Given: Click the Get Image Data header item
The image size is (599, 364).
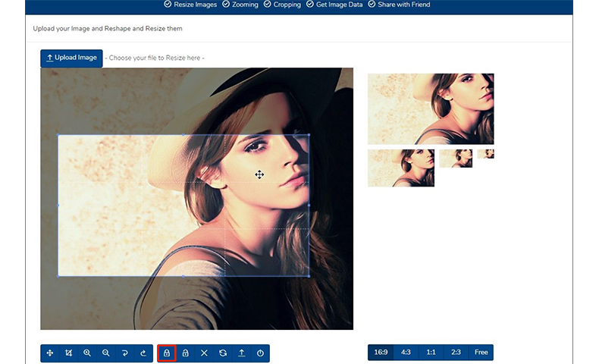Looking at the screenshot, I should [334, 5].
